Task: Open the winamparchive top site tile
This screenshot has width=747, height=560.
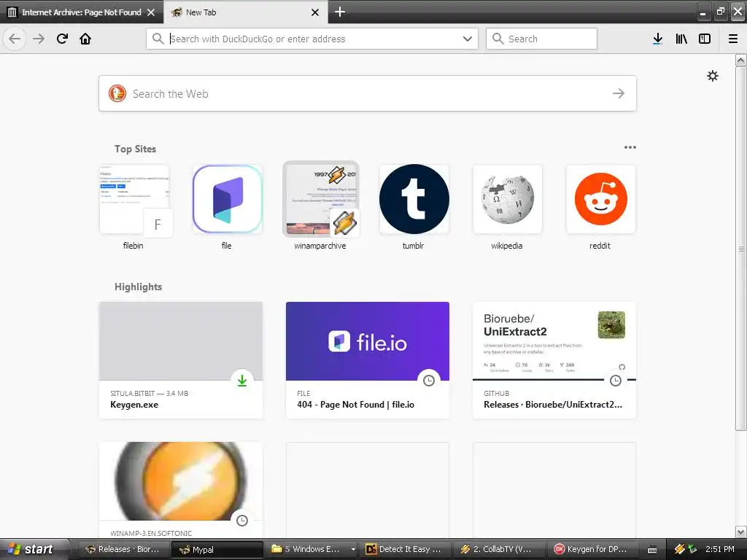Action: tap(321, 207)
